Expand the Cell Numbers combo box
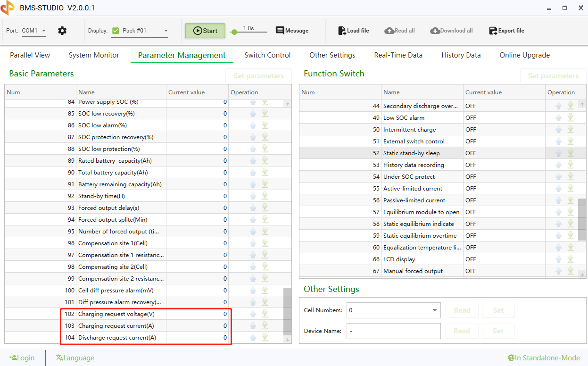The width and height of the screenshot is (588, 366). (x=434, y=310)
